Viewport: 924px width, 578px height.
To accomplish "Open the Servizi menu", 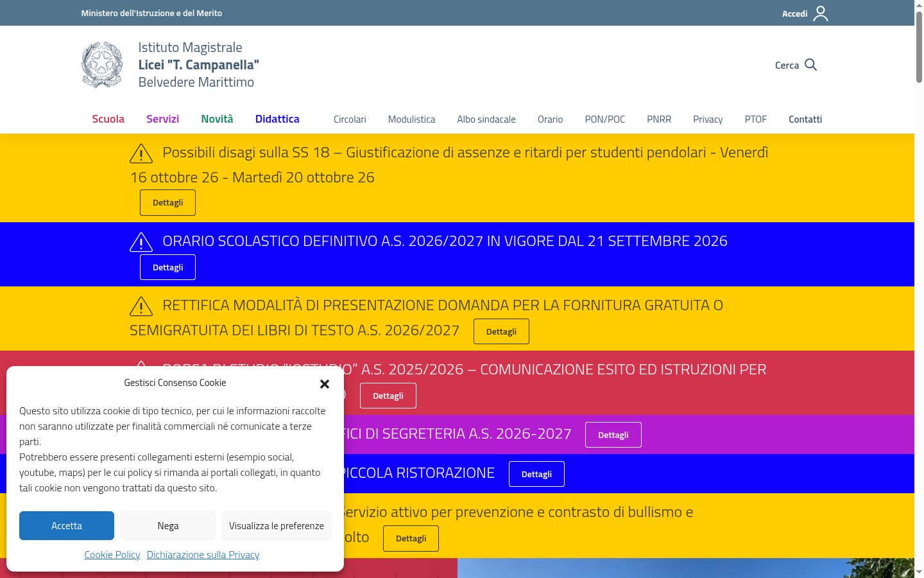I will pyautogui.click(x=162, y=119).
